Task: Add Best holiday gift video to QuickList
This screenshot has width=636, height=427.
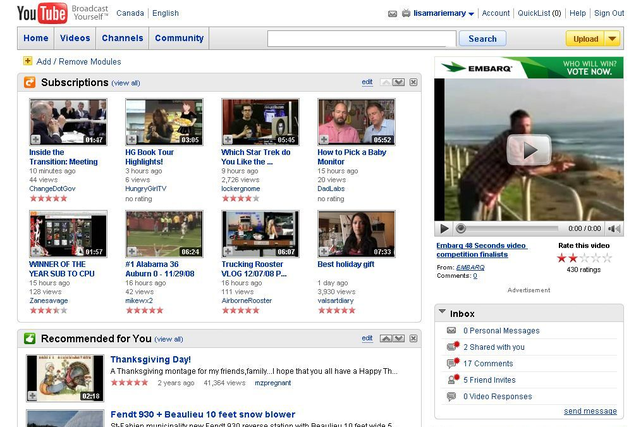Action: 324,251
